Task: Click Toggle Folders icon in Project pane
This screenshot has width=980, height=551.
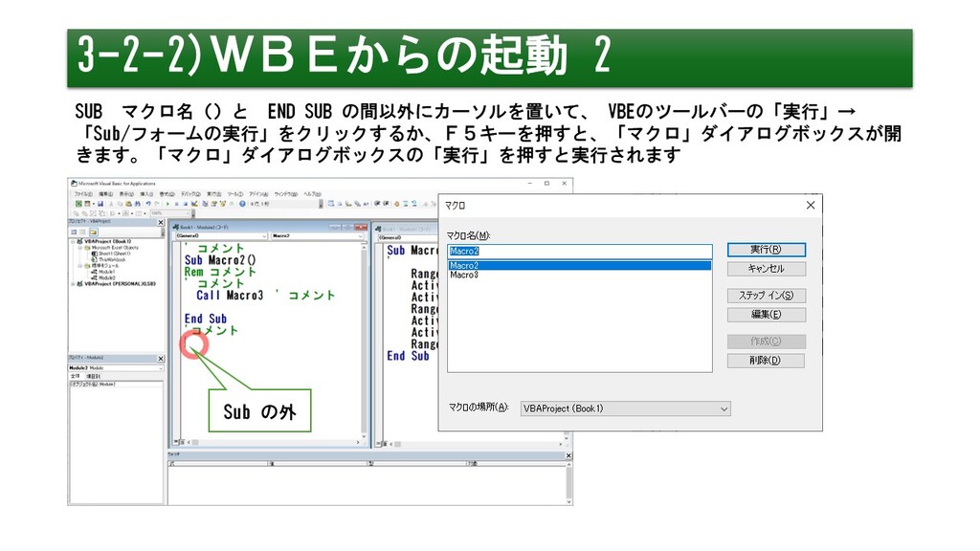Action: pos(94,232)
